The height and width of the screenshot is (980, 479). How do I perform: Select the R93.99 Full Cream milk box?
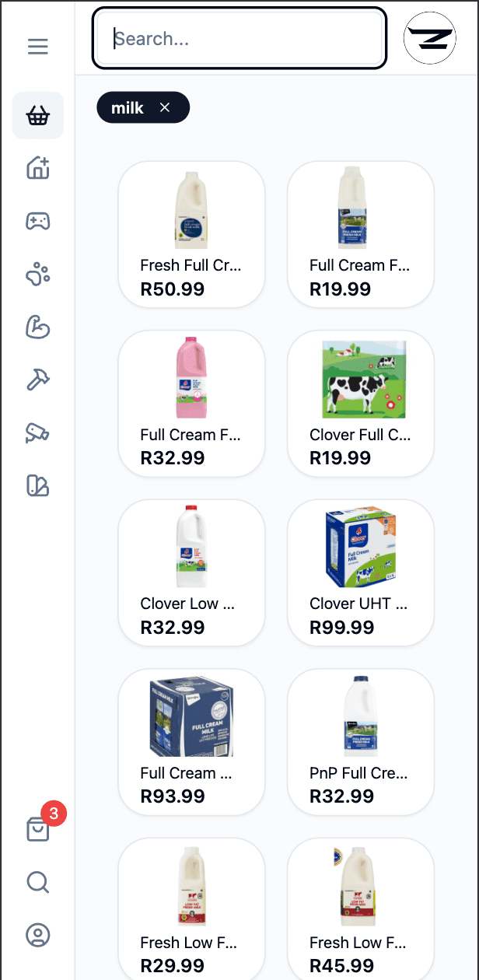click(191, 742)
